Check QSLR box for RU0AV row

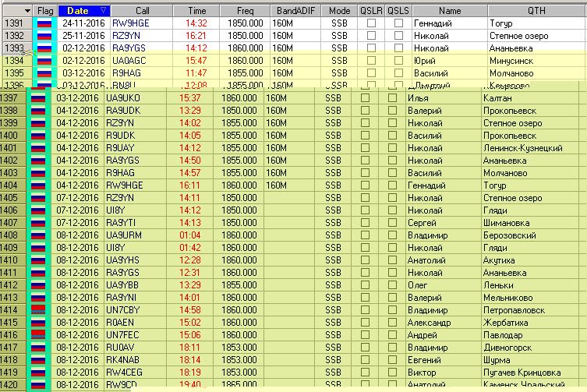click(366, 347)
